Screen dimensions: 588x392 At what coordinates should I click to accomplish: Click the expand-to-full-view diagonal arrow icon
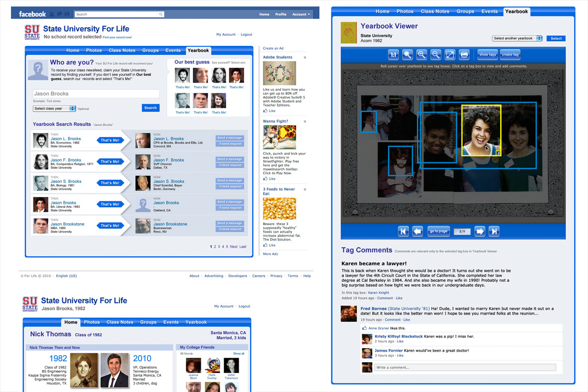click(x=449, y=55)
